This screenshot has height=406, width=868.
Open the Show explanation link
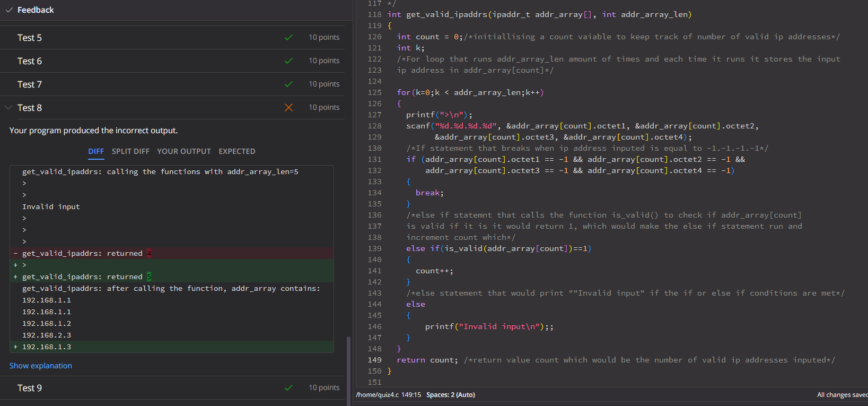pos(41,366)
